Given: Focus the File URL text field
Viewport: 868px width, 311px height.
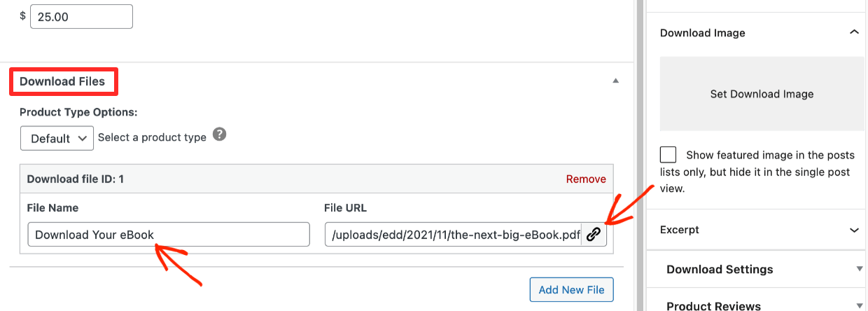Looking at the screenshot, I should pos(453,235).
